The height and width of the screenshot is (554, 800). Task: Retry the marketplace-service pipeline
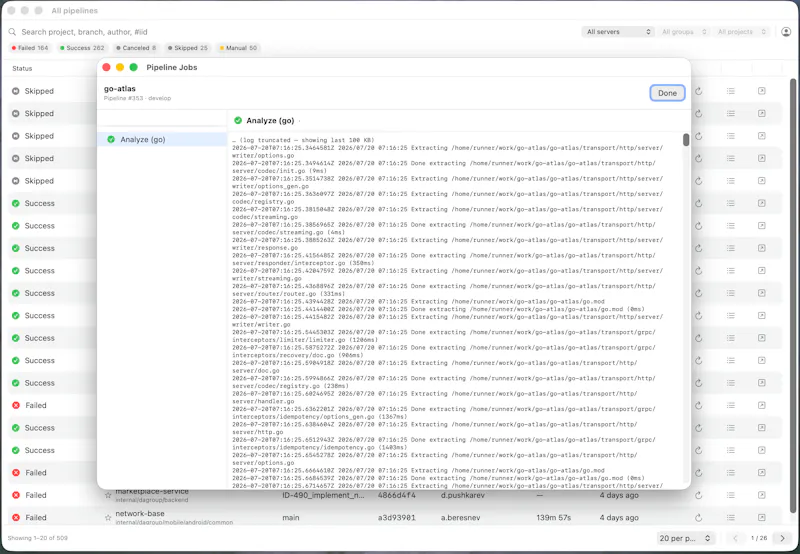coord(698,495)
